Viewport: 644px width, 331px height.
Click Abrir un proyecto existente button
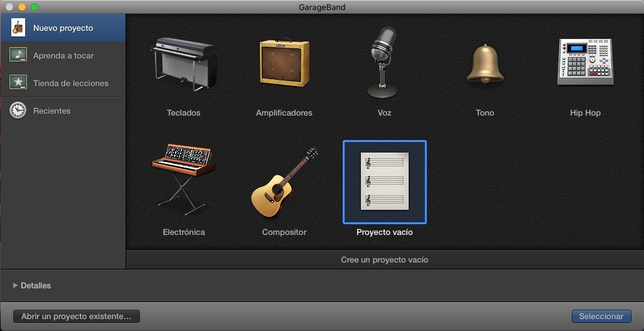[77, 316]
